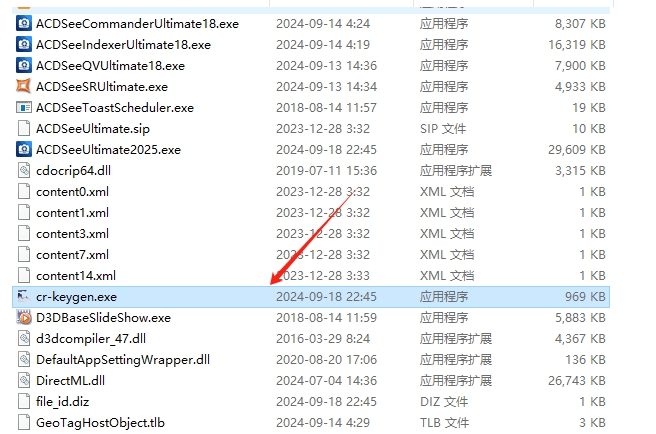The width and height of the screenshot is (656, 434).
Task: Click the ACDSeeCommanderUltimate18.exe camera icon
Action: tap(24, 23)
